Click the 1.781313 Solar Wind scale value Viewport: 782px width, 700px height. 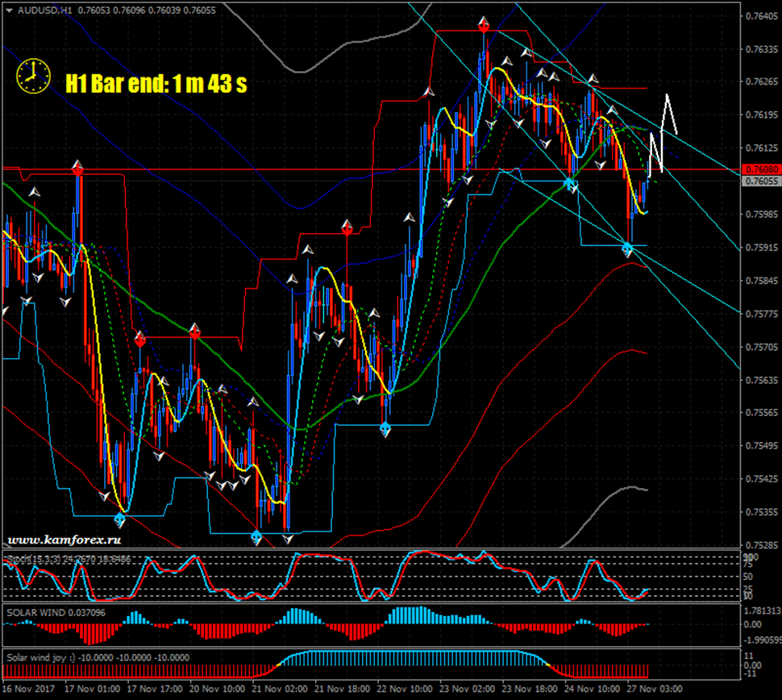tap(762, 611)
